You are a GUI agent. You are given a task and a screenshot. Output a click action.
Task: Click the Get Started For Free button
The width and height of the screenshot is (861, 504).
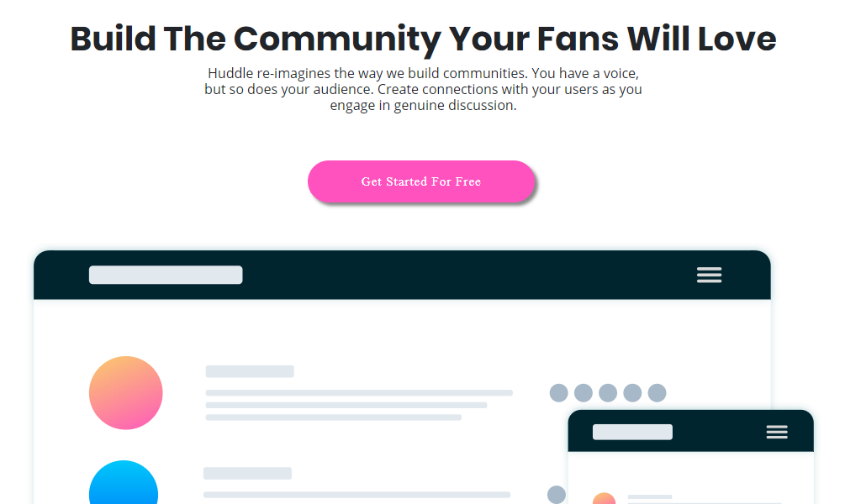point(421,181)
